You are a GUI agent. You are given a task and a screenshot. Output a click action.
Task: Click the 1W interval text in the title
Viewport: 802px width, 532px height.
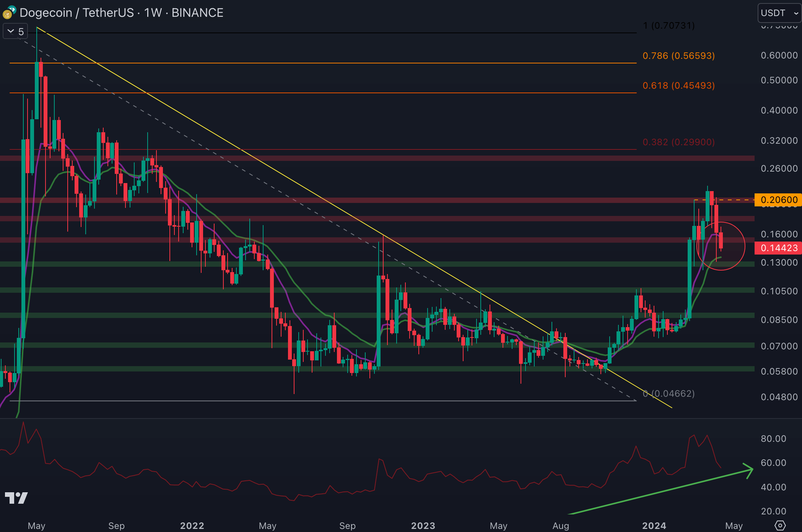(x=153, y=13)
